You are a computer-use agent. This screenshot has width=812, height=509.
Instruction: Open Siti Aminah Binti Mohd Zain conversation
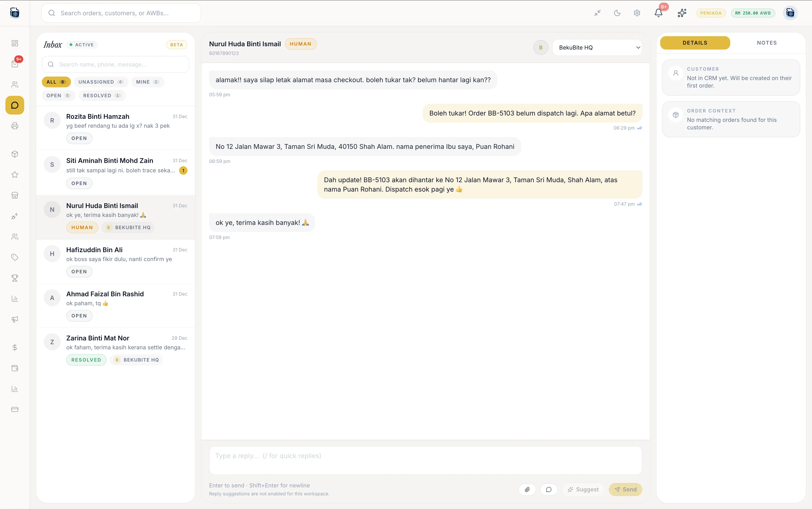(116, 172)
